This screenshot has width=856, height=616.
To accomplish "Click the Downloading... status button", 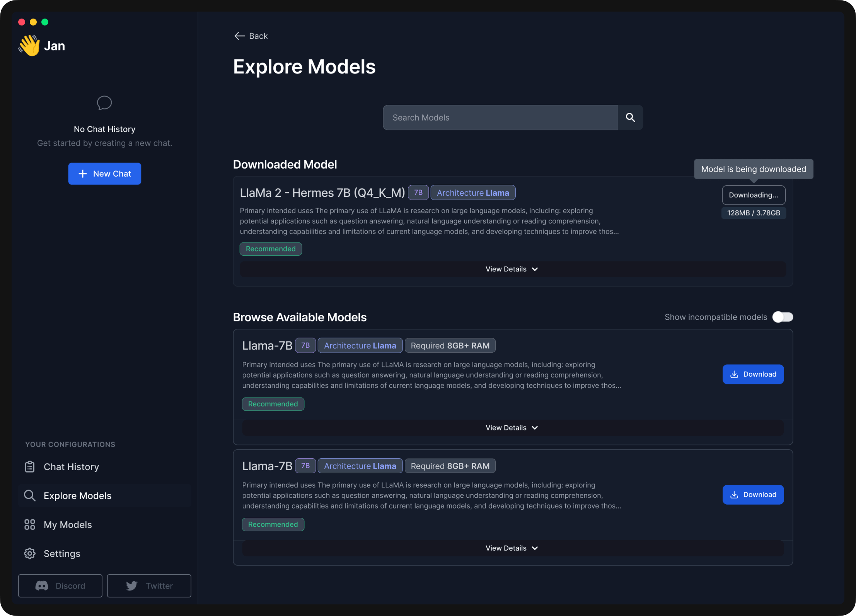I will [x=753, y=195].
